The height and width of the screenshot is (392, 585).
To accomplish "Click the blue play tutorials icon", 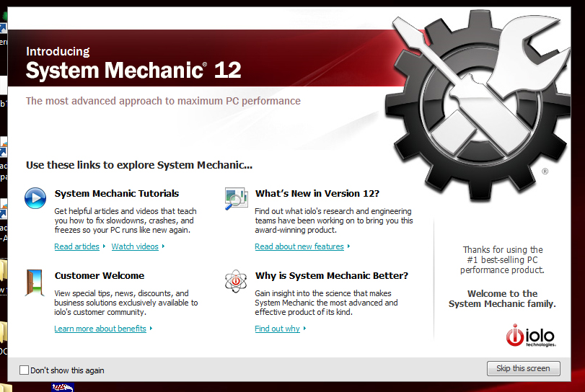I will tap(35, 198).
